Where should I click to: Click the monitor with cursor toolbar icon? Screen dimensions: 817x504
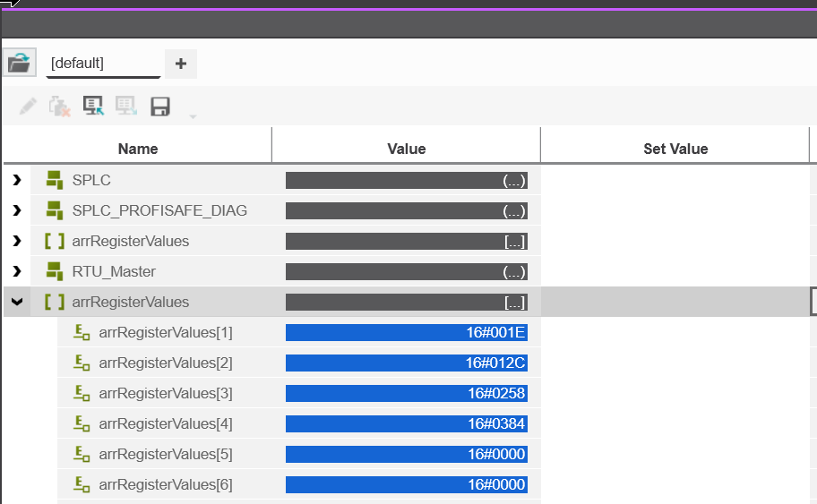94,106
